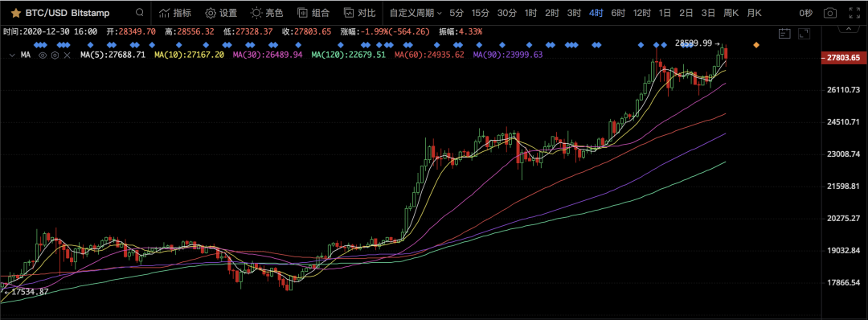Click the 开:28349.70 open price

click(x=132, y=31)
